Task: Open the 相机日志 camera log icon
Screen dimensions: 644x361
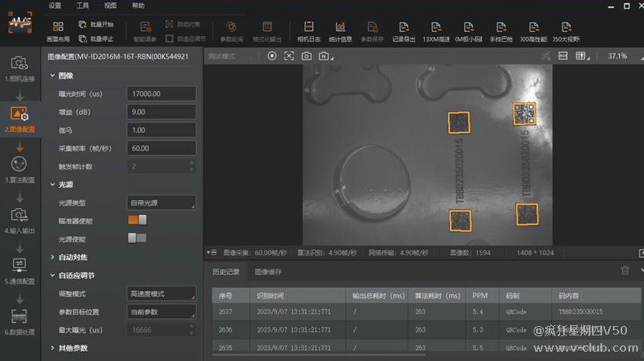Action: (308, 31)
